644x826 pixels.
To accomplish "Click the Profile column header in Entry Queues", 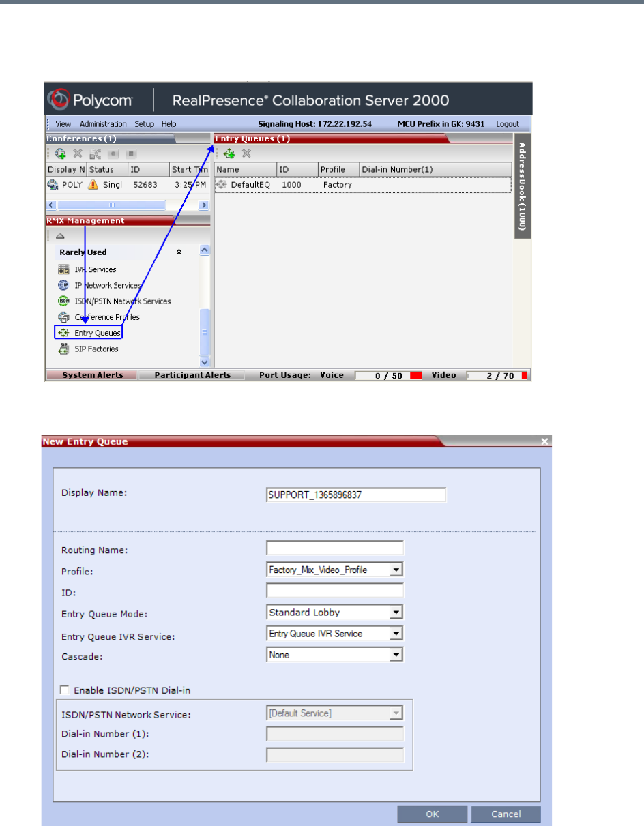I will click(x=338, y=169).
